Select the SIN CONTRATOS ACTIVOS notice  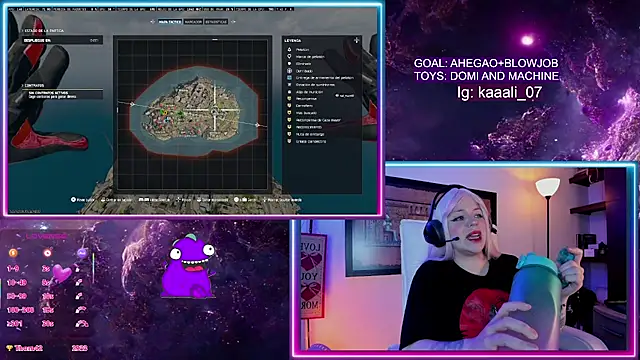(x=62, y=95)
